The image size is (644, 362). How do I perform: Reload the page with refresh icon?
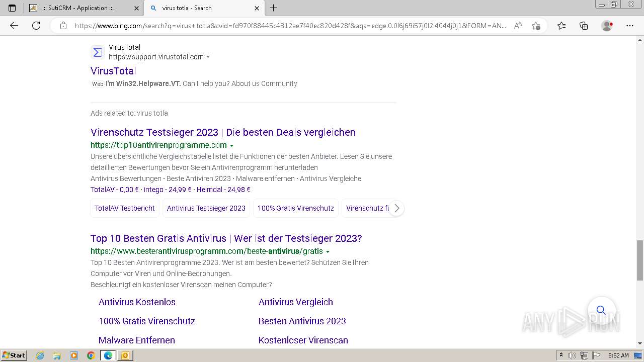36,26
